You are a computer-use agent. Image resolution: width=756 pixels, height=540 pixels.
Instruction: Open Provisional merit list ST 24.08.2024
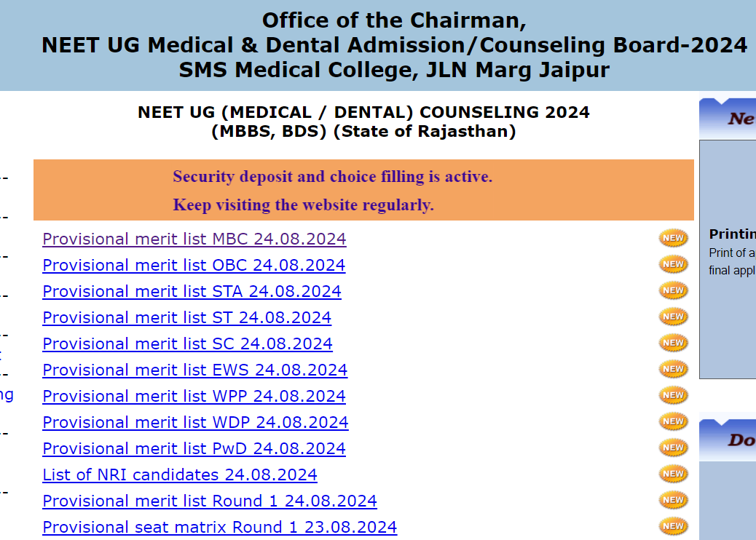point(187,317)
